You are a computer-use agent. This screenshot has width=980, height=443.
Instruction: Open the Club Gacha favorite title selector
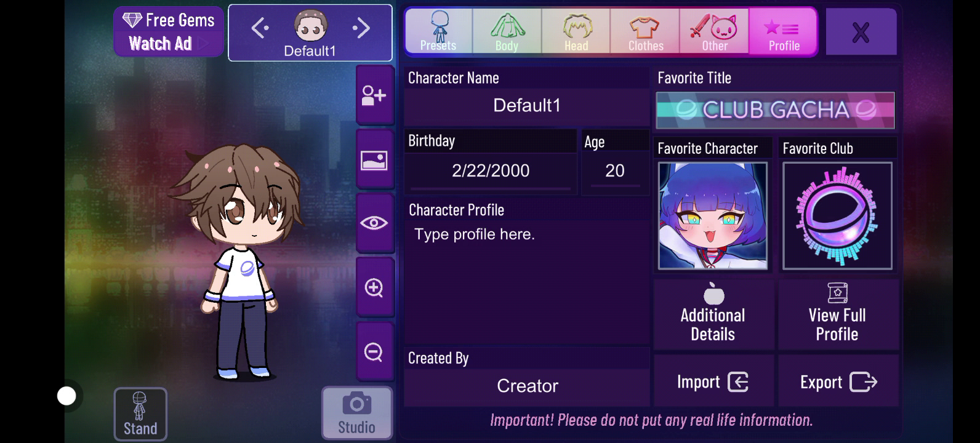tap(776, 110)
